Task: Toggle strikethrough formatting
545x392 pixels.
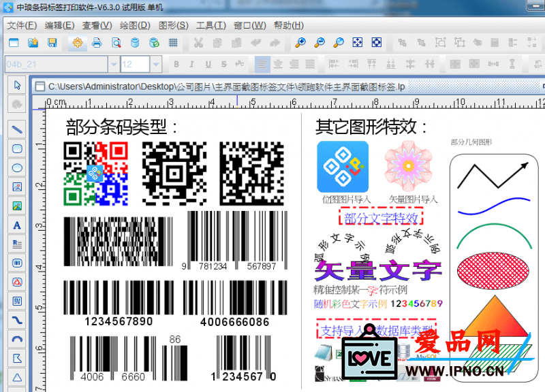Action: point(224,64)
